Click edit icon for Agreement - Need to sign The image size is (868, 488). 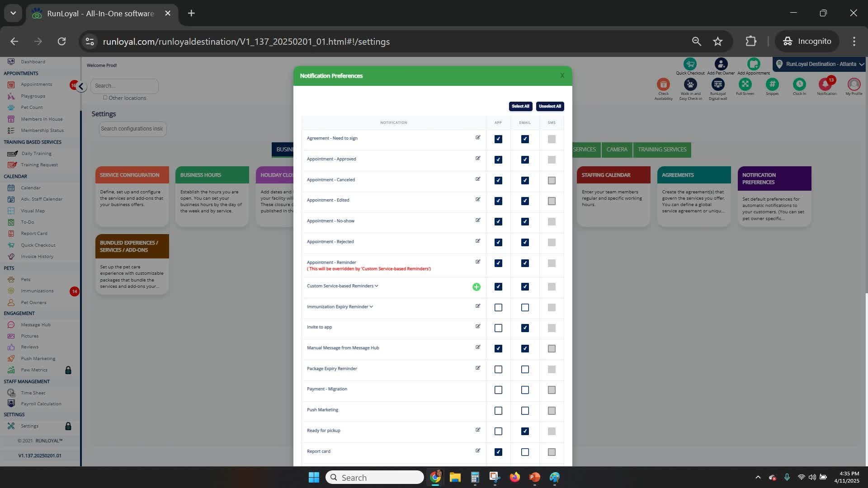tap(478, 137)
